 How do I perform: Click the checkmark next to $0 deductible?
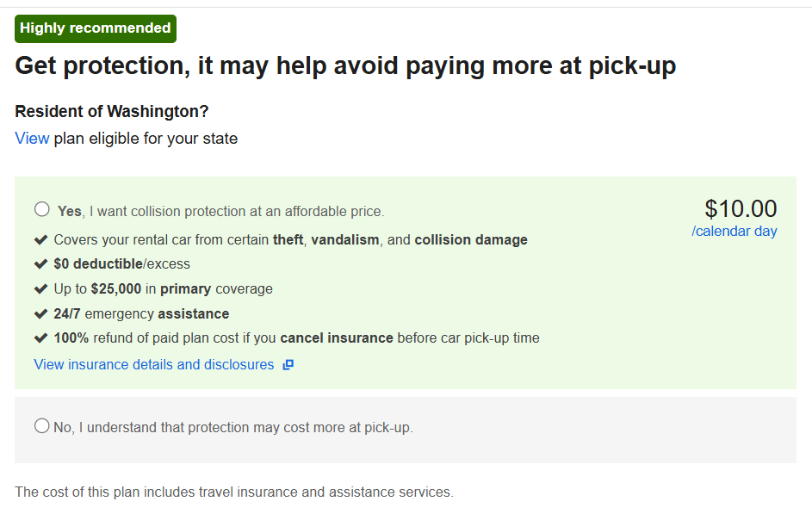(40, 263)
